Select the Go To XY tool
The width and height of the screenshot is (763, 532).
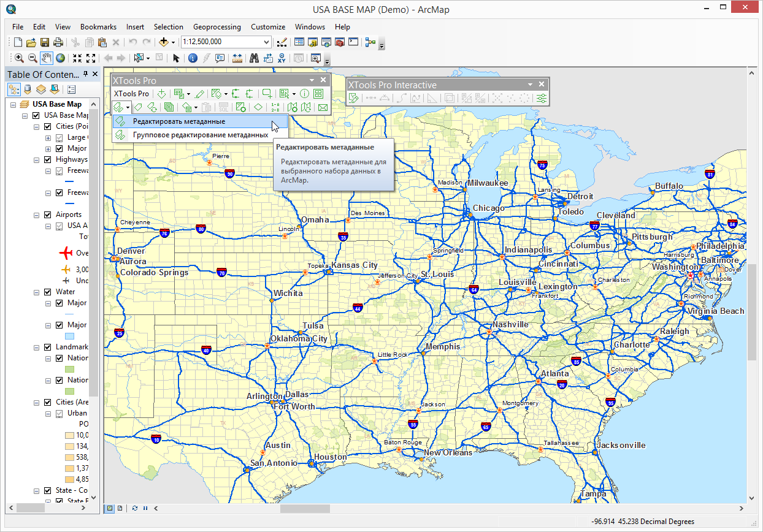pos(282,58)
